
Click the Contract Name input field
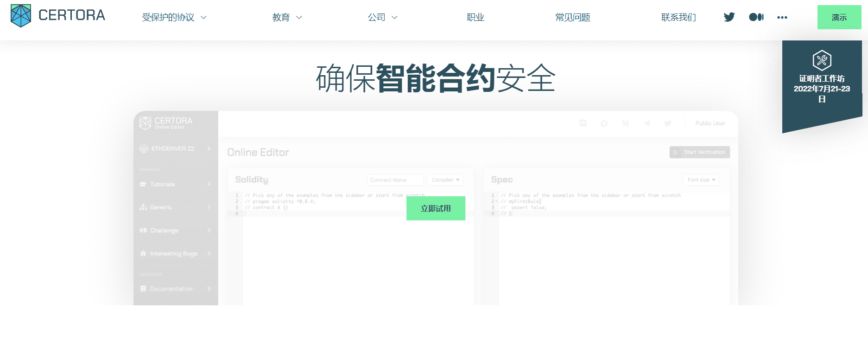(395, 180)
